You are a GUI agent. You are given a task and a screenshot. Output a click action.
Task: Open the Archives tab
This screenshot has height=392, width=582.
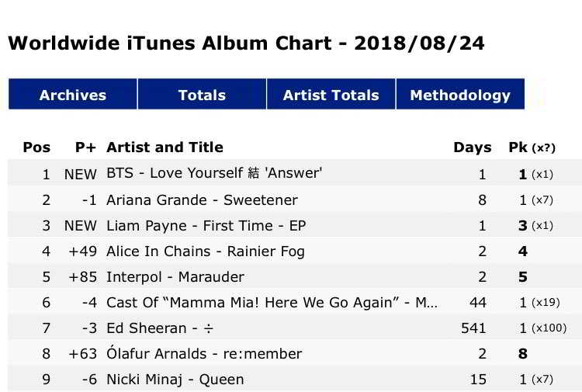click(73, 95)
